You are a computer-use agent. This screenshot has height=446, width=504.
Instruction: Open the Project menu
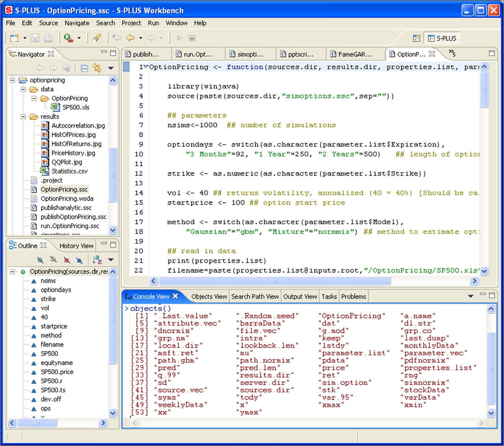click(131, 23)
